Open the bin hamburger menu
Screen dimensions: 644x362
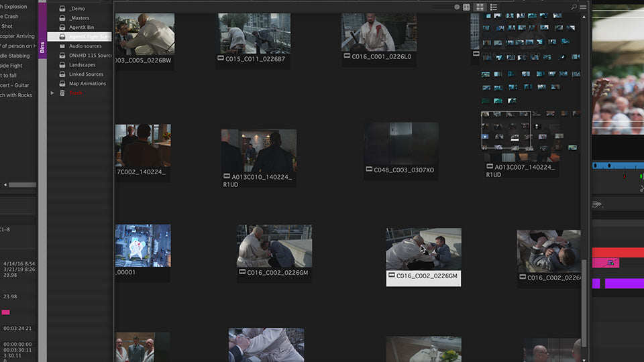click(583, 7)
